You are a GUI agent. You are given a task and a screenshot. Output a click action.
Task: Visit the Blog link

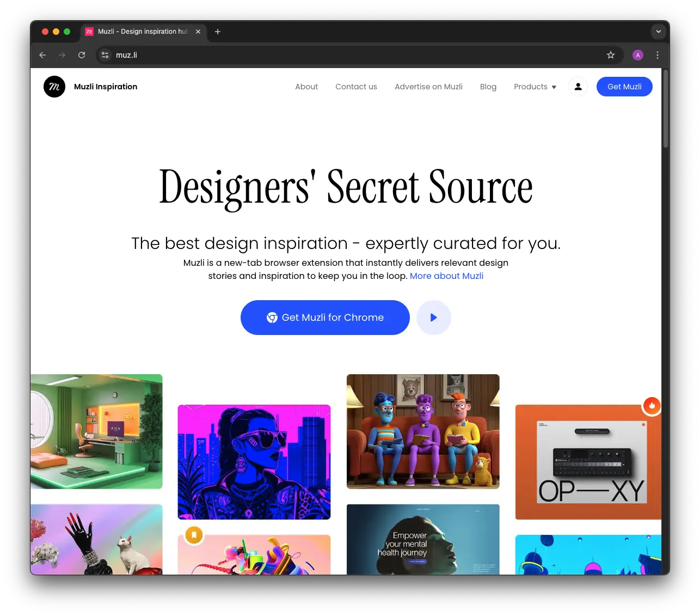[x=488, y=87]
